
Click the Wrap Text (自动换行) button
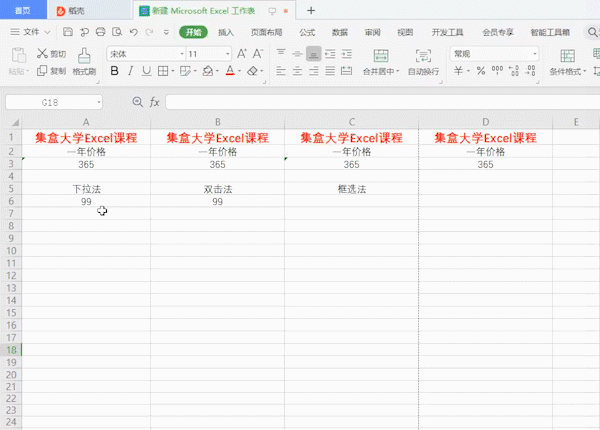(423, 62)
